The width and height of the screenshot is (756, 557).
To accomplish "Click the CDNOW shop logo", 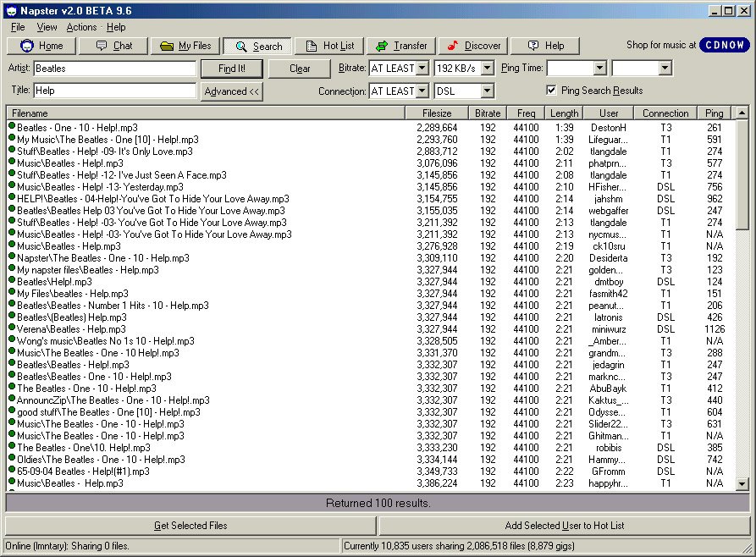I will point(725,45).
